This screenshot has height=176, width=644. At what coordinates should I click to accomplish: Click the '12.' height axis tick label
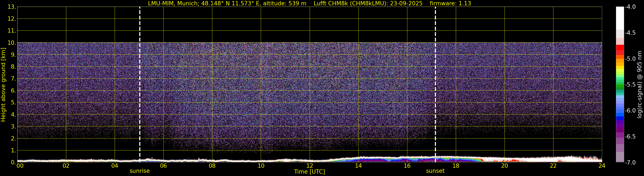click(x=12, y=19)
